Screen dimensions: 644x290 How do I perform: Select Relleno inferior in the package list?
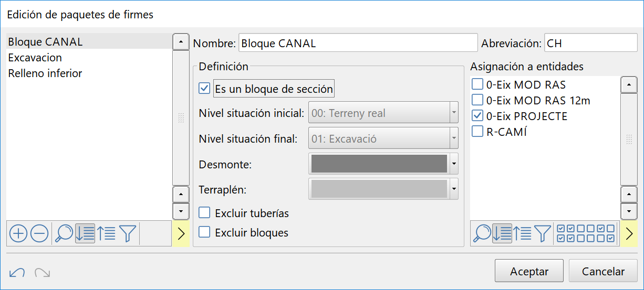coord(45,73)
